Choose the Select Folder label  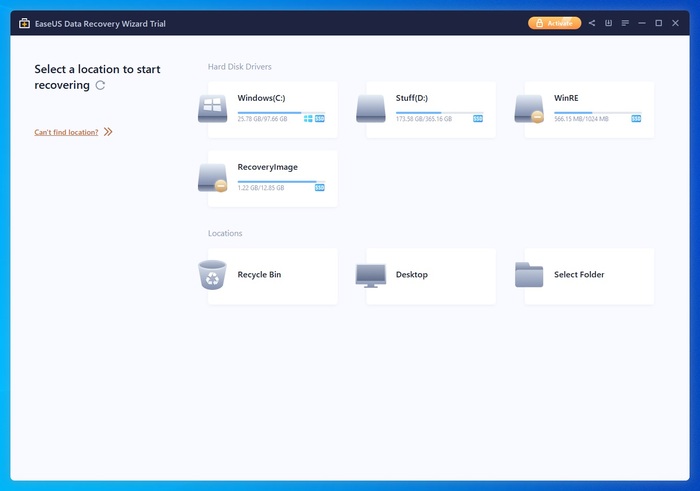click(579, 275)
